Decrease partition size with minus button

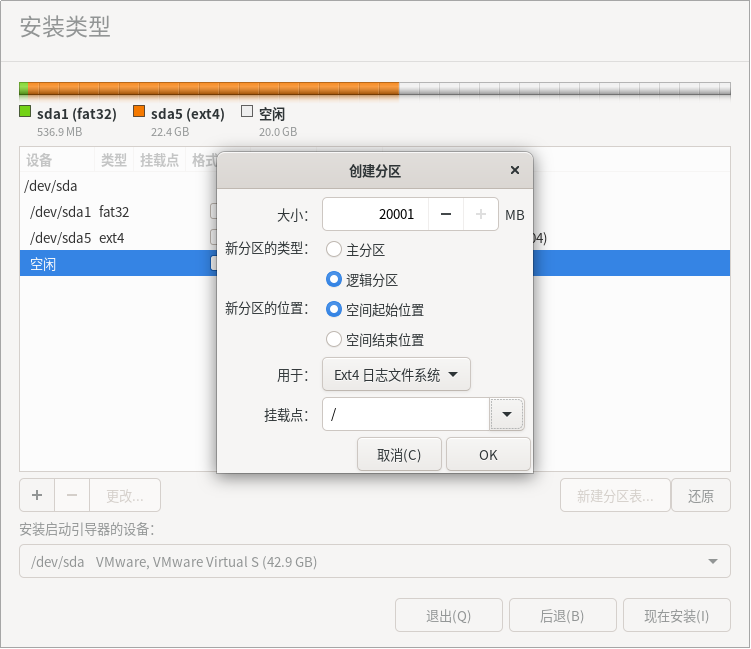pos(445,214)
